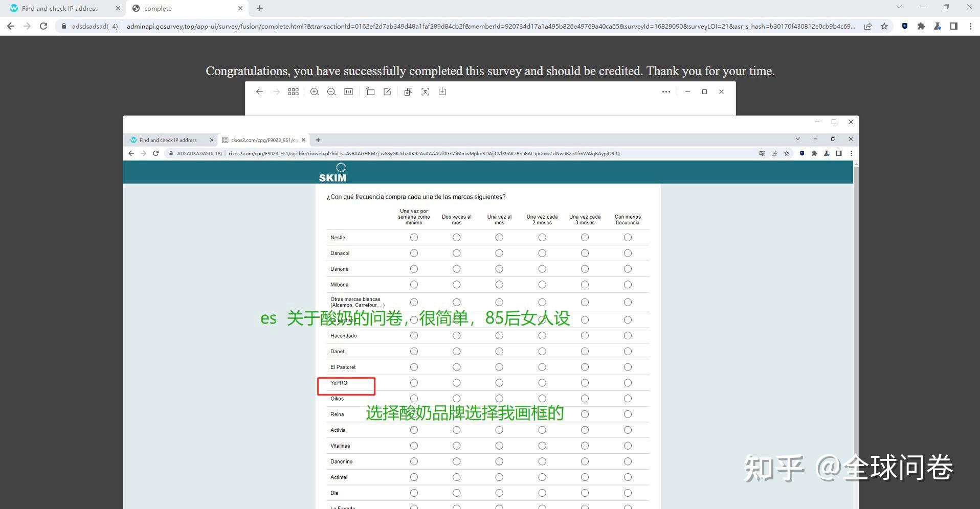Open the inner browser three-dot menu

(851, 153)
